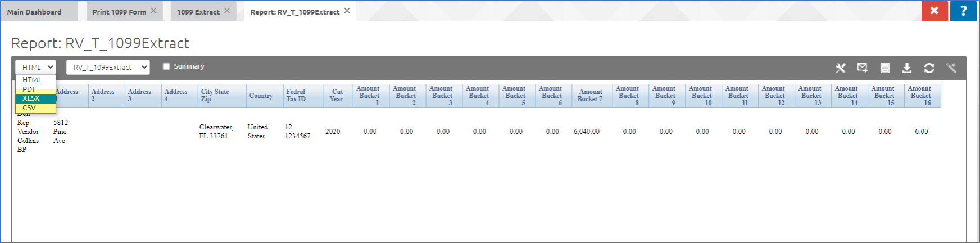980x243 pixels.
Task: Open the wrench and screwdriver tools icon
Action: point(840,68)
